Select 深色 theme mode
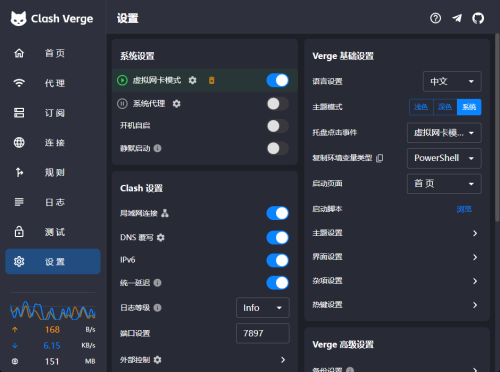500x372 pixels. pyautogui.click(x=445, y=107)
